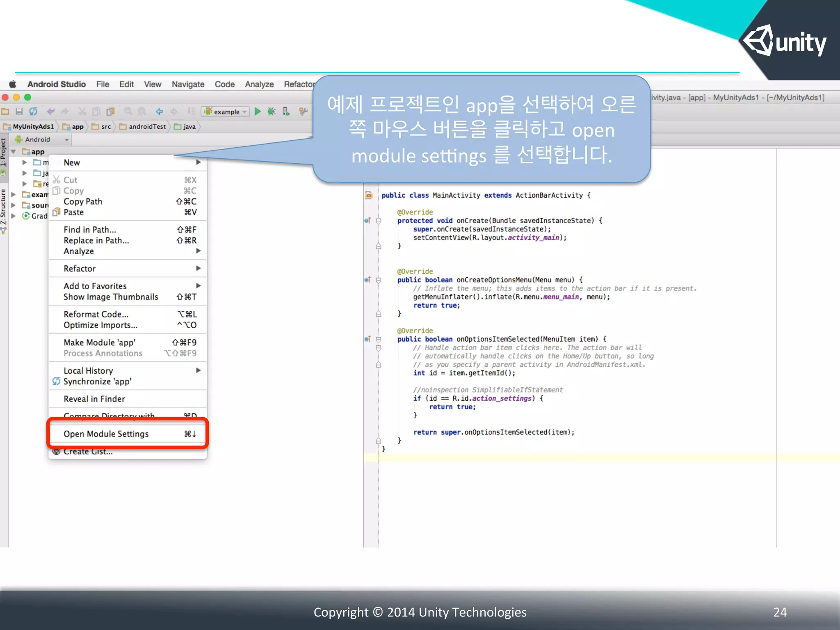
Task: Select app in the breadcrumb bar
Action: coord(73,127)
